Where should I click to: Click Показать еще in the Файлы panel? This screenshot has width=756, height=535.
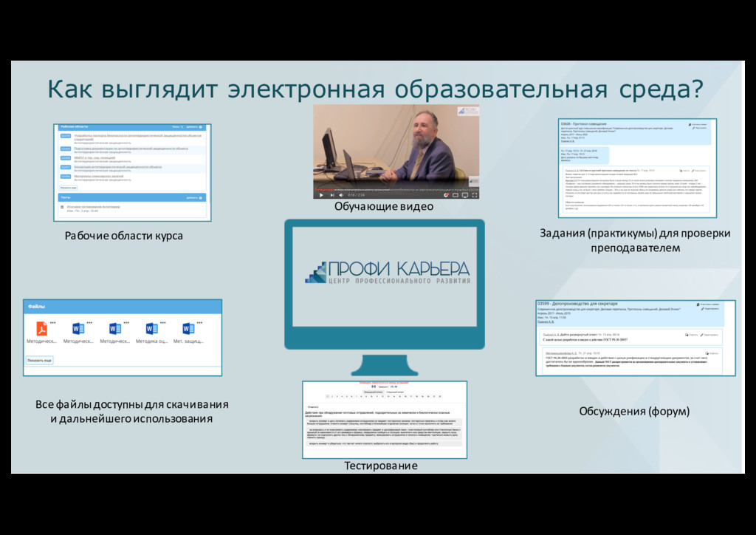[40, 361]
